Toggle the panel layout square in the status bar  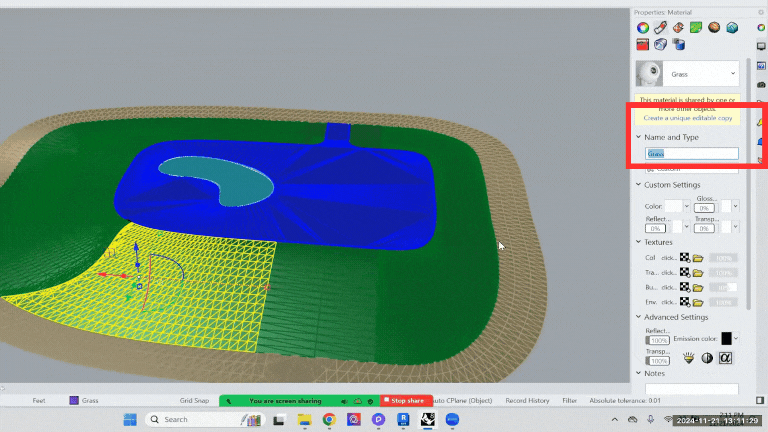tap(760, 401)
